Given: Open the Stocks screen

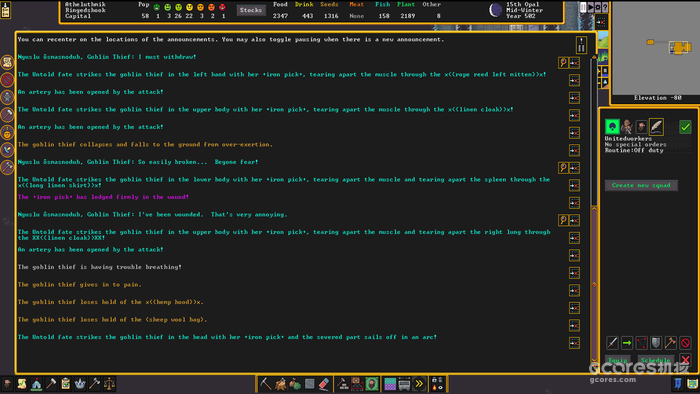Looking at the screenshot, I should [250, 10].
